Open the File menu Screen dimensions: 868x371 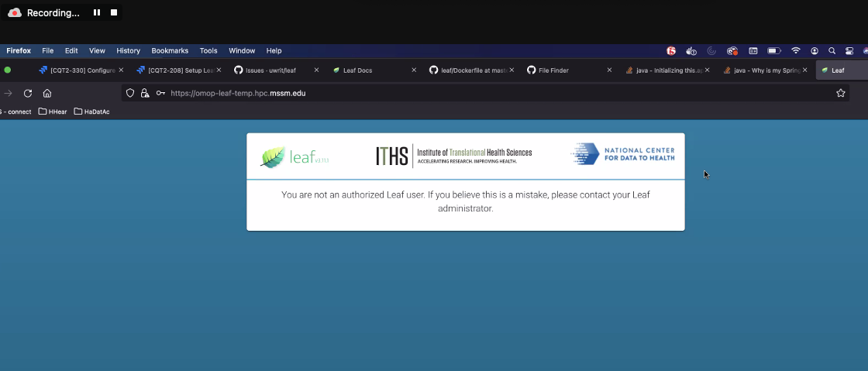[x=47, y=50]
